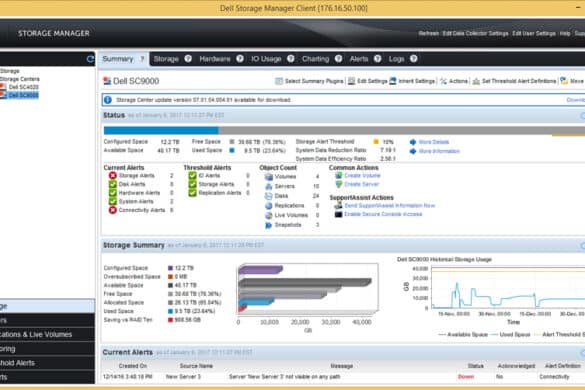585x390 pixels.
Task: Open help icon next to Logs tab
Action: (x=413, y=59)
